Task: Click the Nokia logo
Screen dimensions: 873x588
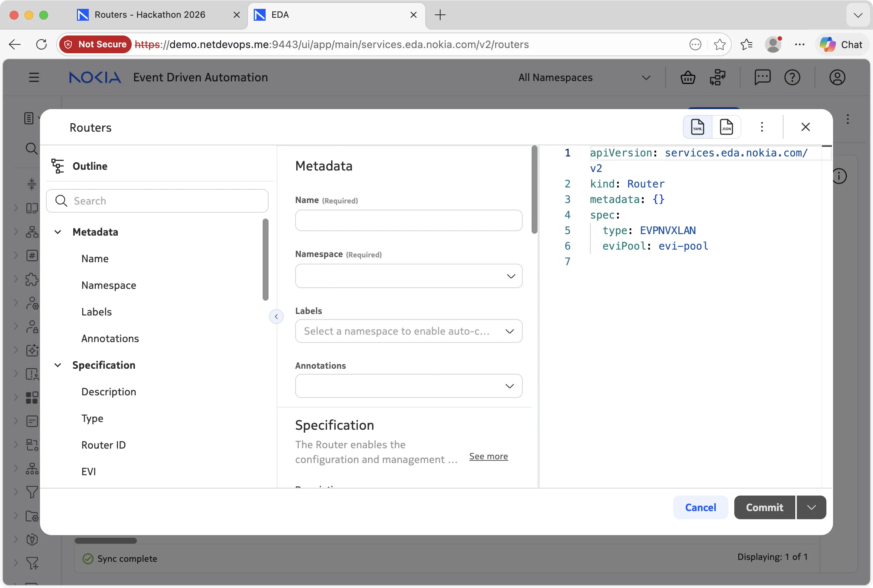Action: [x=95, y=78]
